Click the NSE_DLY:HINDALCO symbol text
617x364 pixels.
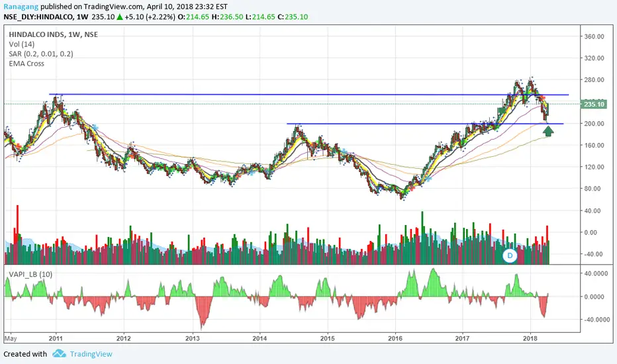pyautogui.click(x=38, y=17)
